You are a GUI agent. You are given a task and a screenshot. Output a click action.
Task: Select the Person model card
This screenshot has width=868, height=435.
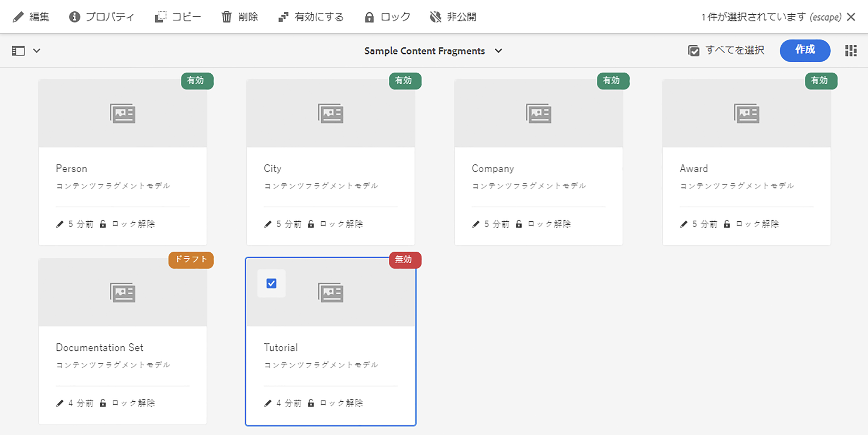(122, 162)
